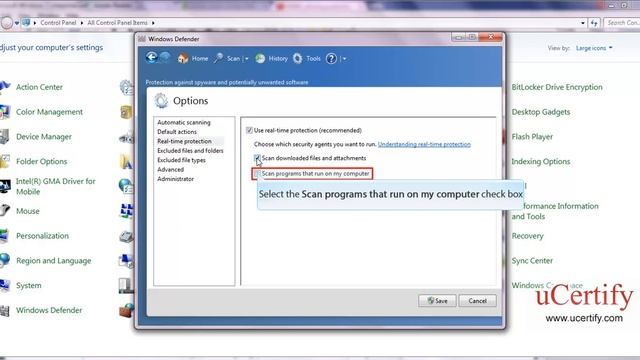Click the Save button

(x=437, y=301)
